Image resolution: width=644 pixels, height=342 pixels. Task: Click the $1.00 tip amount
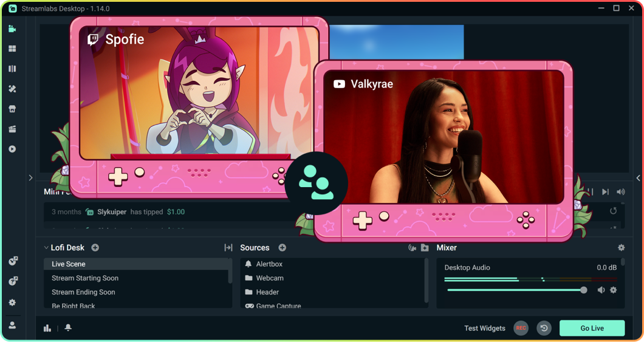pyautogui.click(x=176, y=212)
